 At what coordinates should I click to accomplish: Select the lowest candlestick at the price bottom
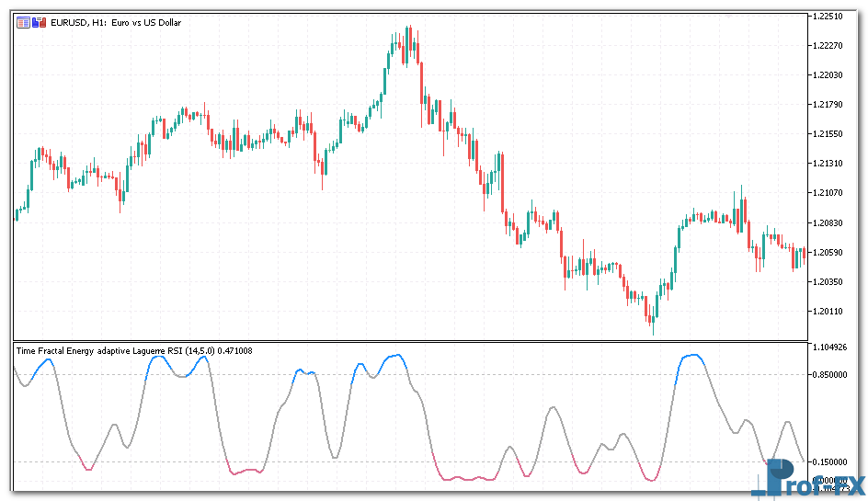coord(652,317)
